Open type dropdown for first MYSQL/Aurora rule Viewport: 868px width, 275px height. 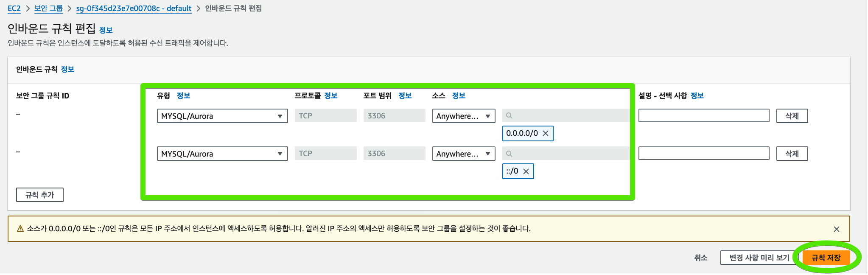[x=222, y=116]
